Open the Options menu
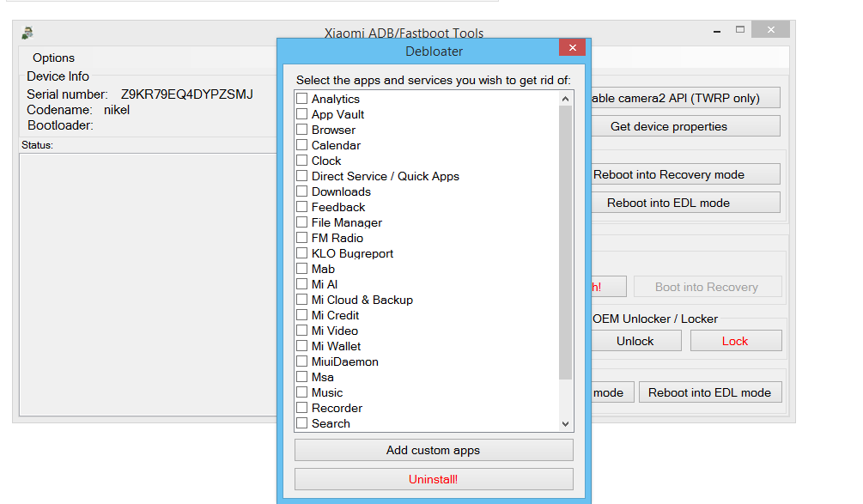Screen dimensions: 863x504 (x=52, y=58)
